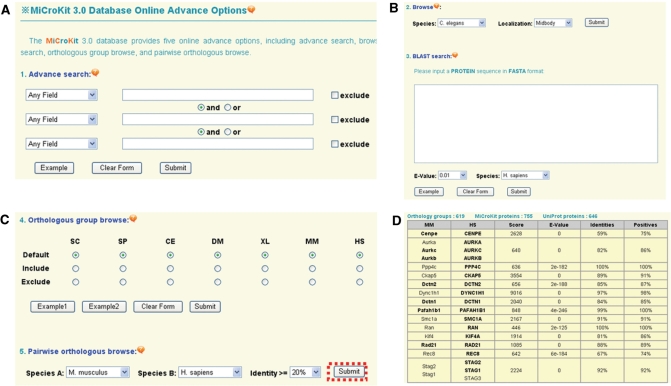Click help icon beside Pairwise orthologous browse
The image size is (671, 386).
141,350
